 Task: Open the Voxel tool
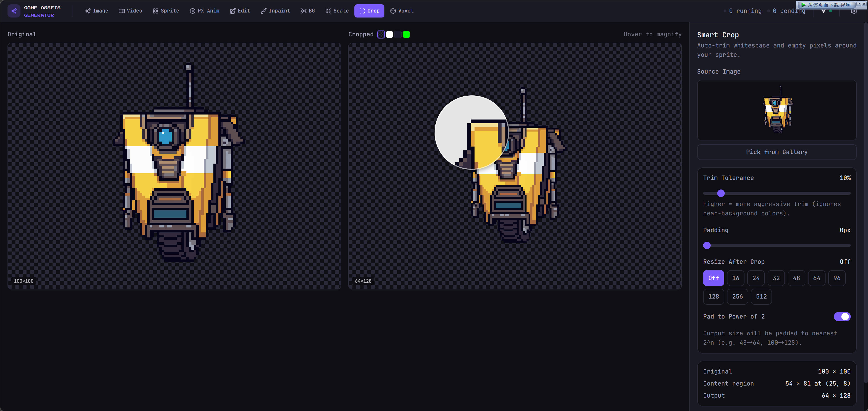pos(402,11)
